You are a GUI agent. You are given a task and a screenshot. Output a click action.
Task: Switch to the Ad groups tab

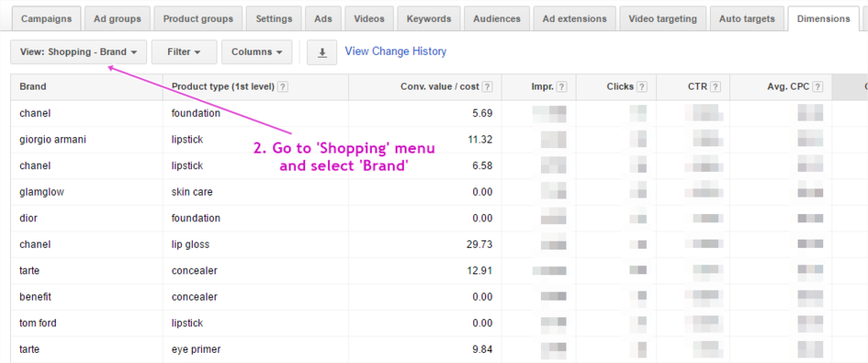coord(117,19)
